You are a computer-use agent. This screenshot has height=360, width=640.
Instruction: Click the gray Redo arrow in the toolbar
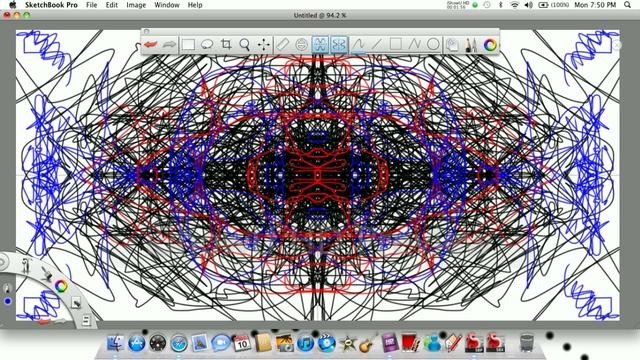(169, 44)
